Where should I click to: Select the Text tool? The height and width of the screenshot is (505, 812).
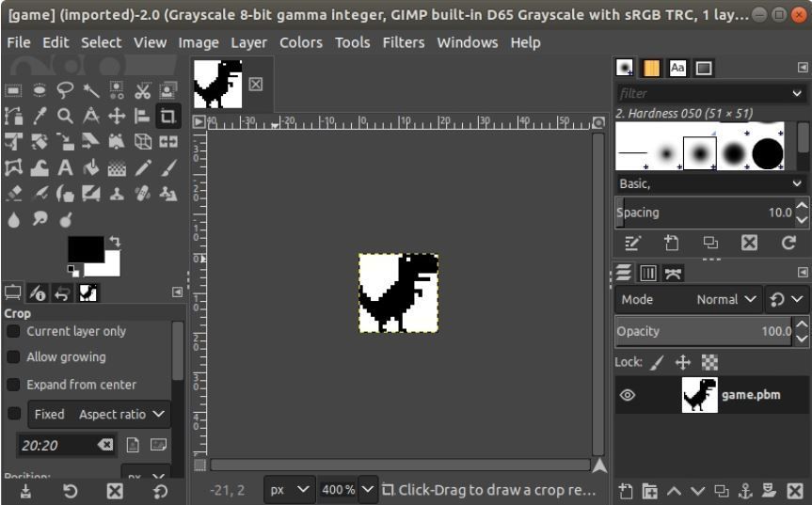(x=65, y=167)
